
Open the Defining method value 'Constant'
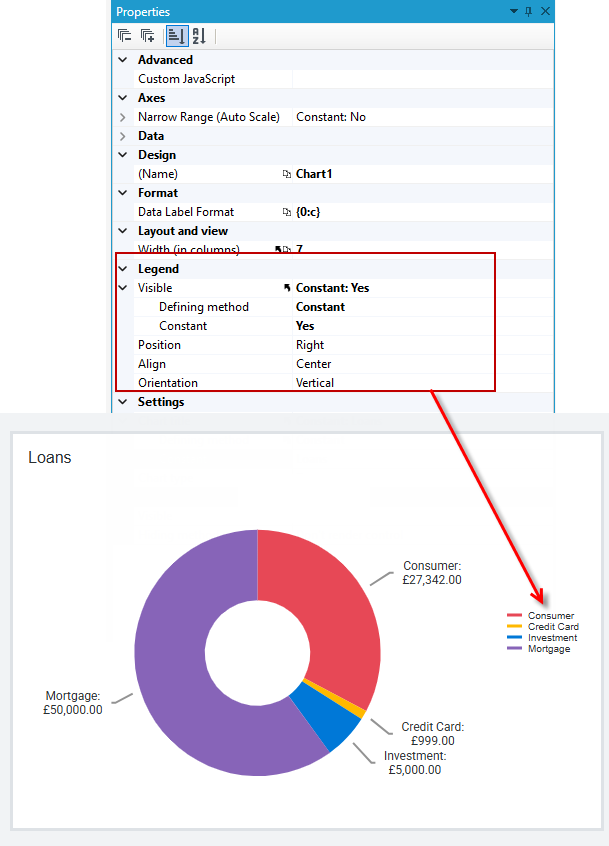pos(320,307)
